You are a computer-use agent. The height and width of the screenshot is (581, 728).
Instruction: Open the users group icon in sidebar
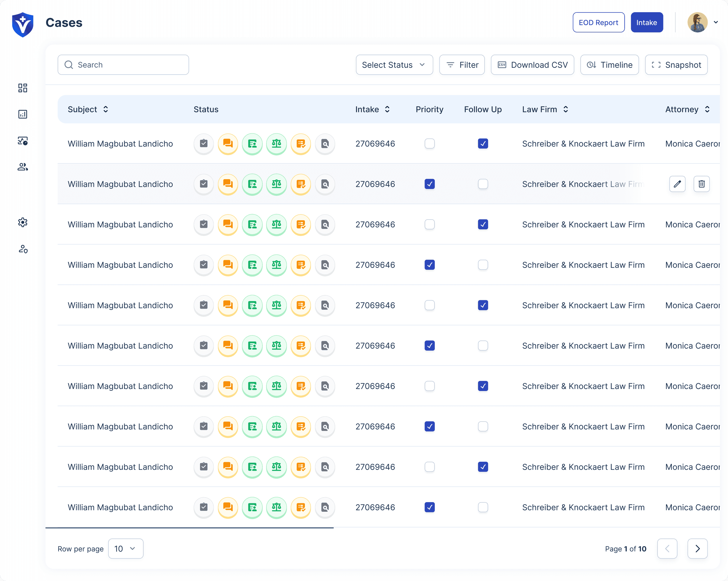(23, 167)
